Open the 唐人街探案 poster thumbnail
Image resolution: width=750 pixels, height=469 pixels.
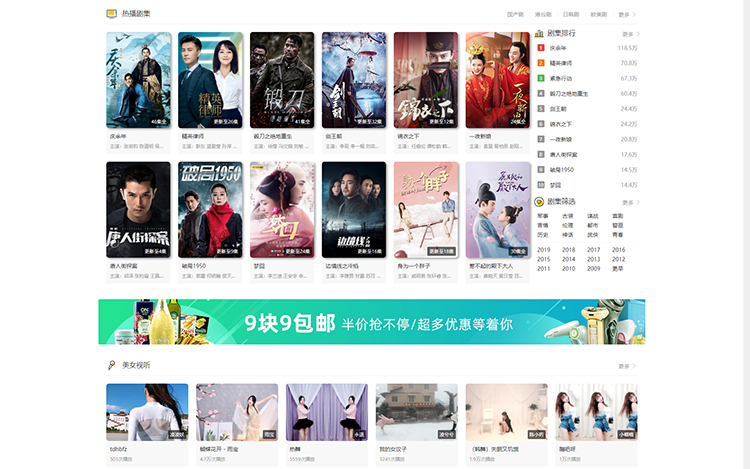(138, 209)
